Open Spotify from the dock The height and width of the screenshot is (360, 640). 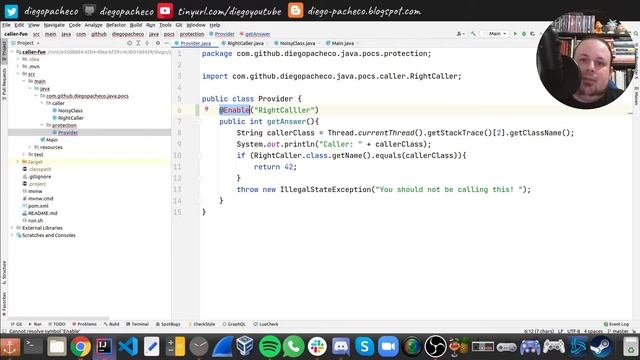pos(269,347)
